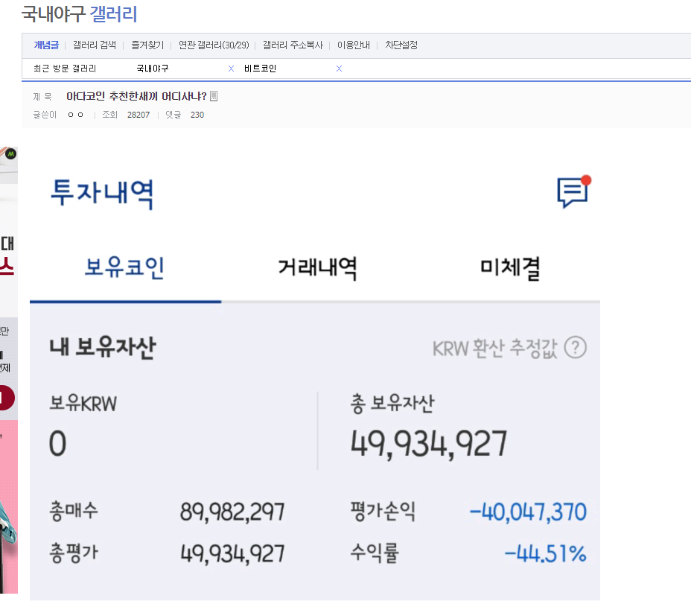Image resolution: width=691 pixels, height=616 pixels.
Task: Click comment count 230
Action: pyautogui.click(x=197, y=115)
